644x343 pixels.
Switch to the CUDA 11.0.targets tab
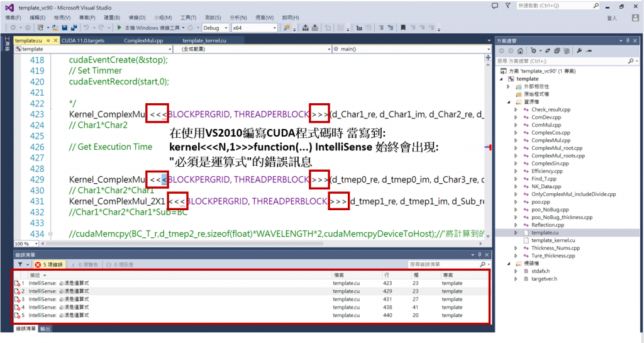coord(83,40)
